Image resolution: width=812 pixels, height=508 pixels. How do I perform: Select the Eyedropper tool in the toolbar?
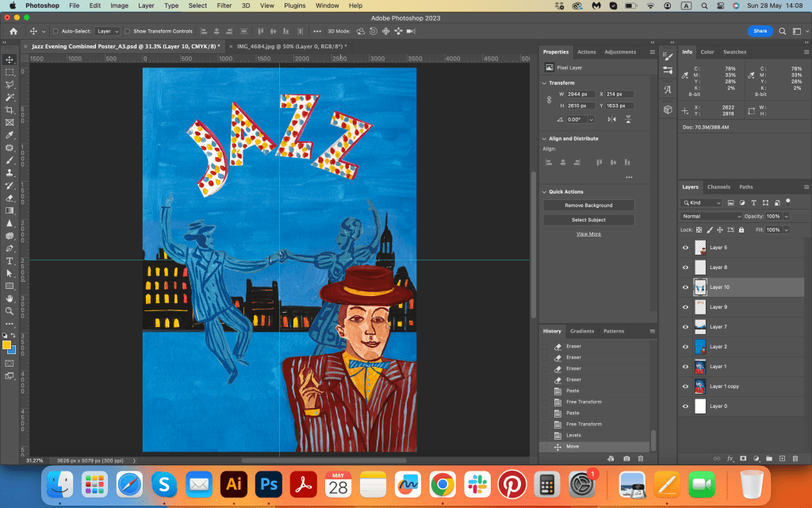pyautogui.click(x=10, y=135)
